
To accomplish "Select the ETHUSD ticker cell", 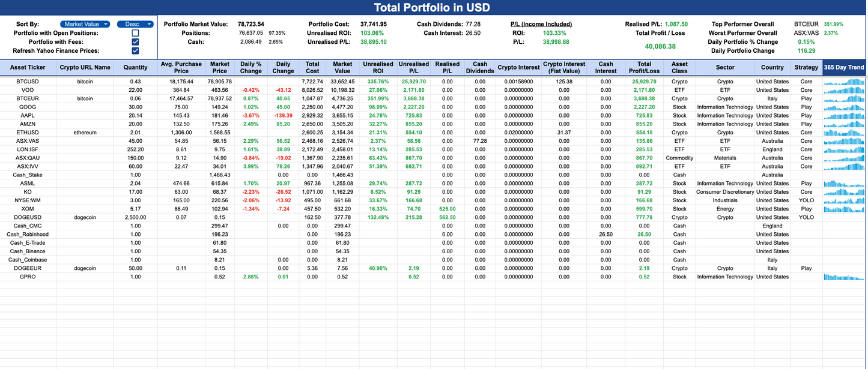I will [28, 133].
